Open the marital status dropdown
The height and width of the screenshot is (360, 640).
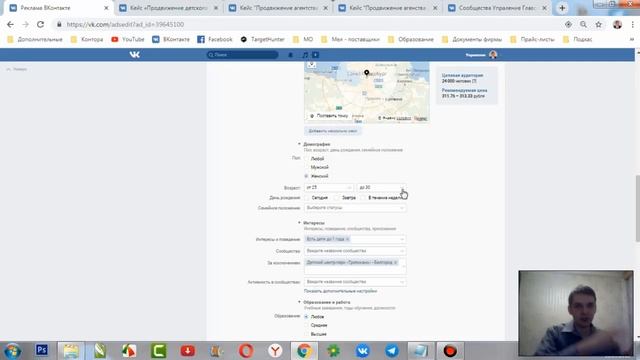(355, 208)
